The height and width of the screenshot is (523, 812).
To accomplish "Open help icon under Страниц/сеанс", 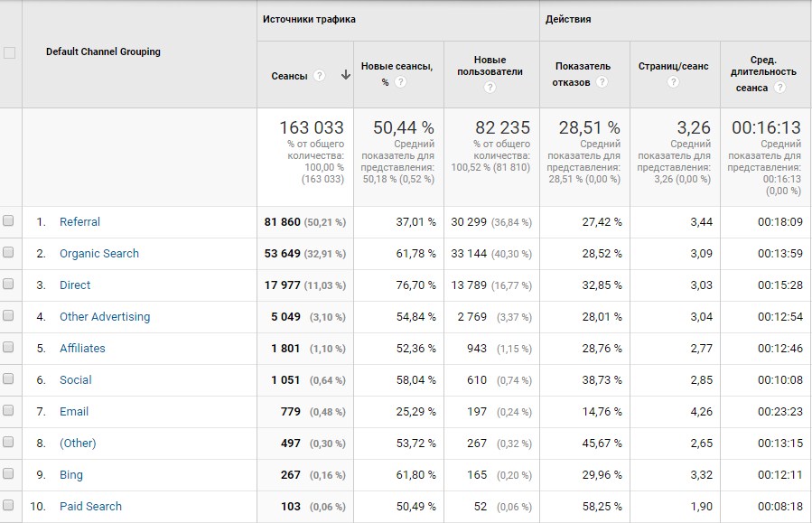I will (673, 82).
